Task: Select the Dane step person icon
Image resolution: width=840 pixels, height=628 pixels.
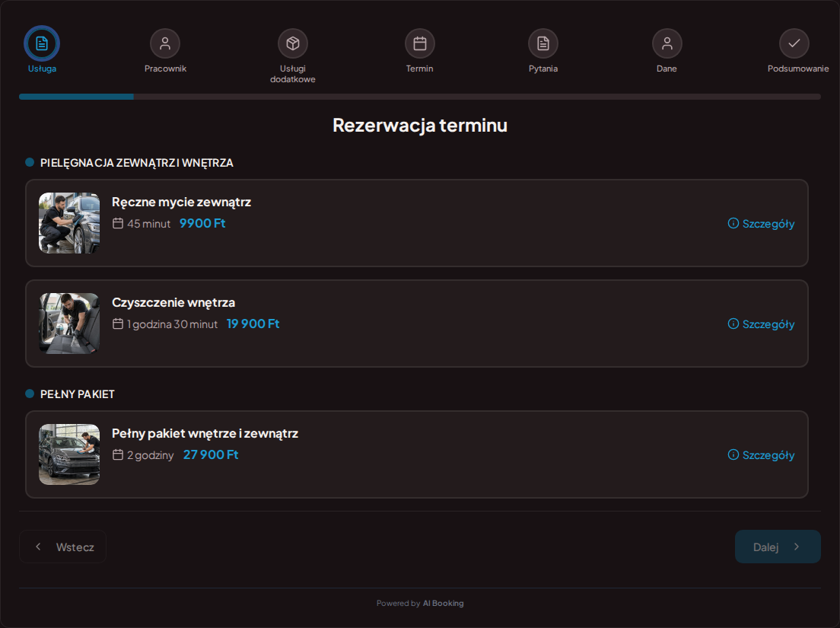Action: [667, 43]
